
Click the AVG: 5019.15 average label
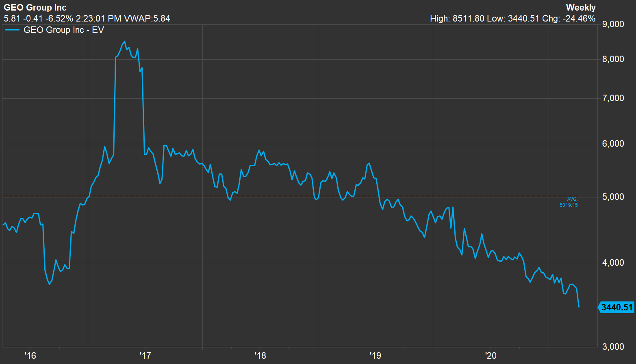click(569, 202)
